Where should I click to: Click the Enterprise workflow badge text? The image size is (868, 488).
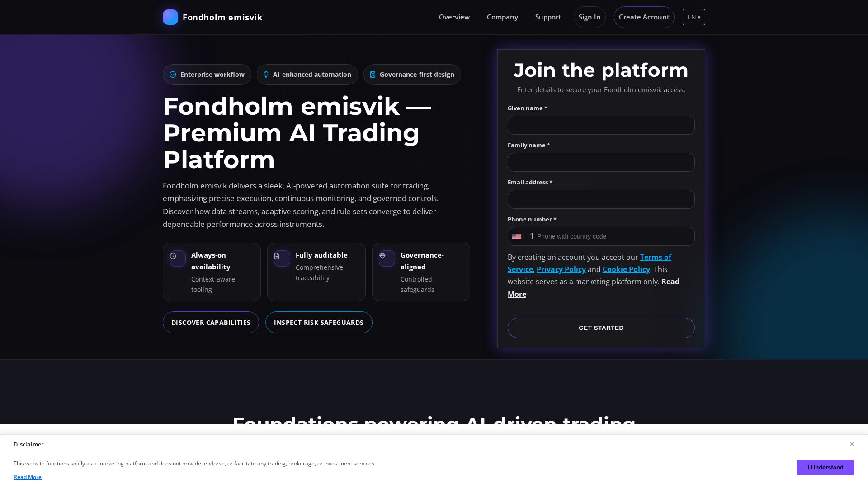click(212, 75)
